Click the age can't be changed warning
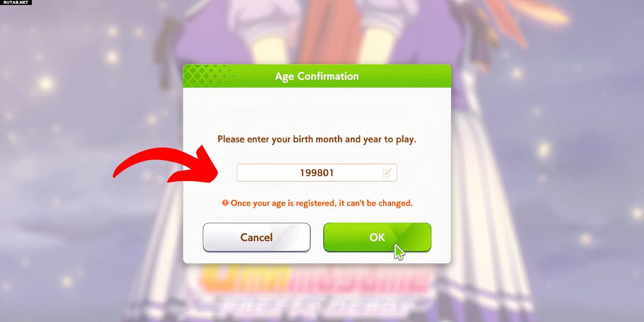 321,203
